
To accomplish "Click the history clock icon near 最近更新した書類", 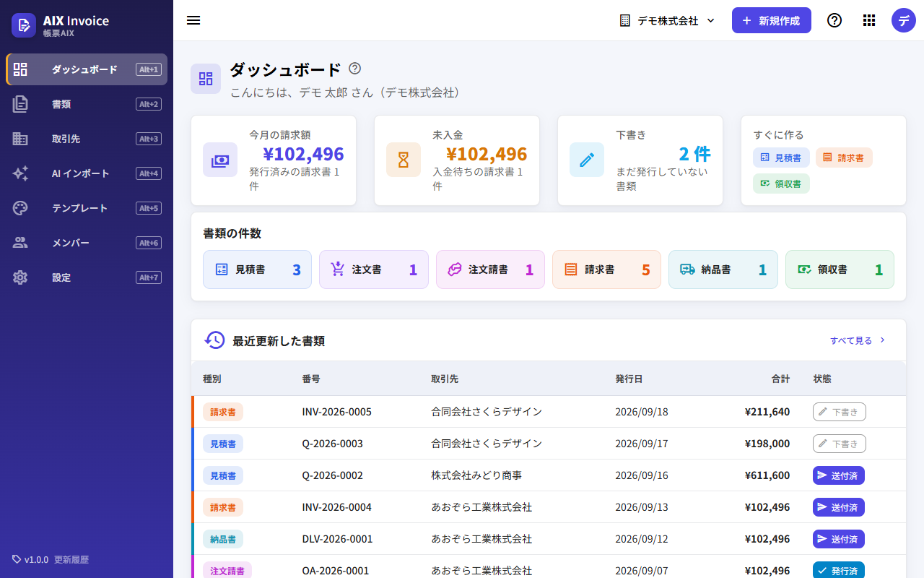I will [x=214, y=340].
